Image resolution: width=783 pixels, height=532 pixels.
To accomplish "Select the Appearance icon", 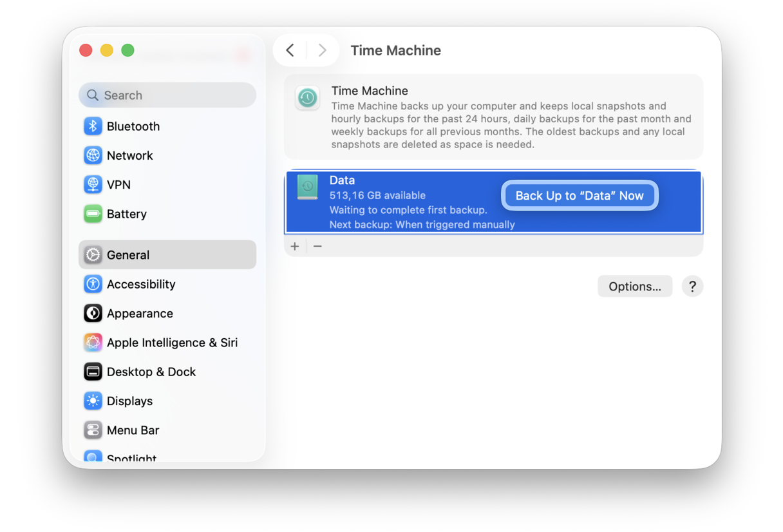I will click(93, 314).
